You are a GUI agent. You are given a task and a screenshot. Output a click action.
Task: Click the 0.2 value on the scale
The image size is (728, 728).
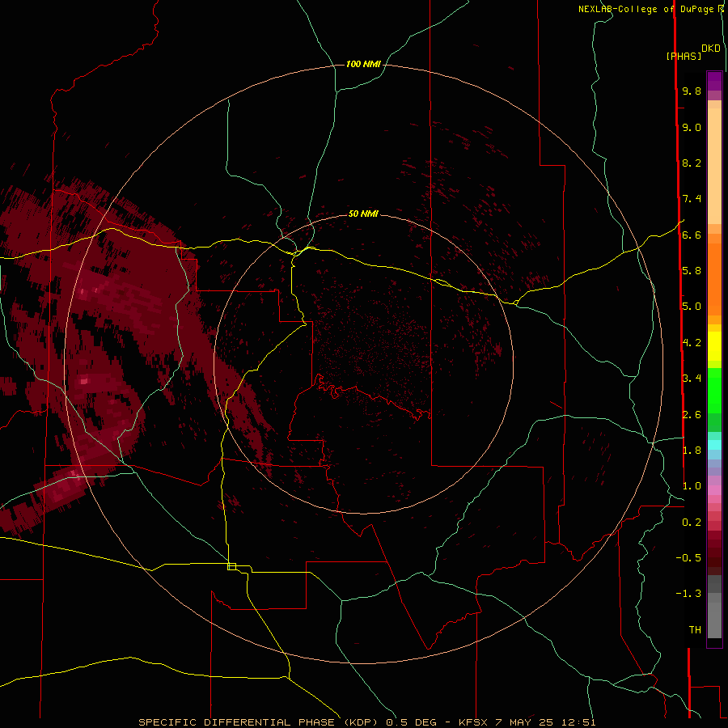(x=692, y=522)
